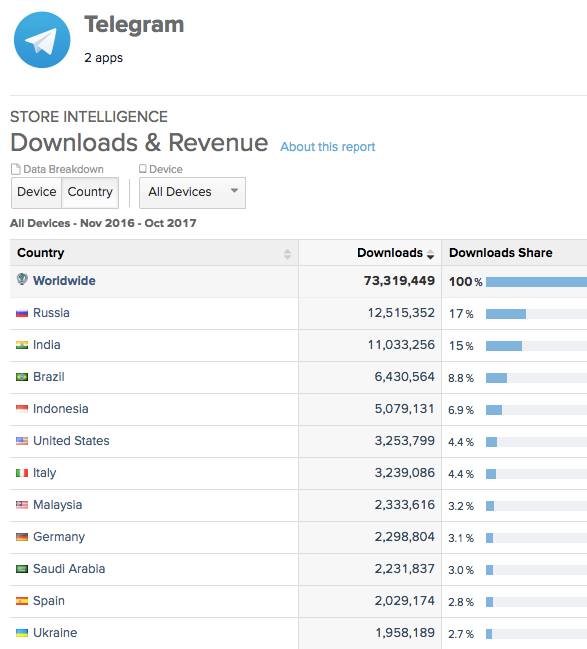Sort by the Downloads column arrows

431,254
